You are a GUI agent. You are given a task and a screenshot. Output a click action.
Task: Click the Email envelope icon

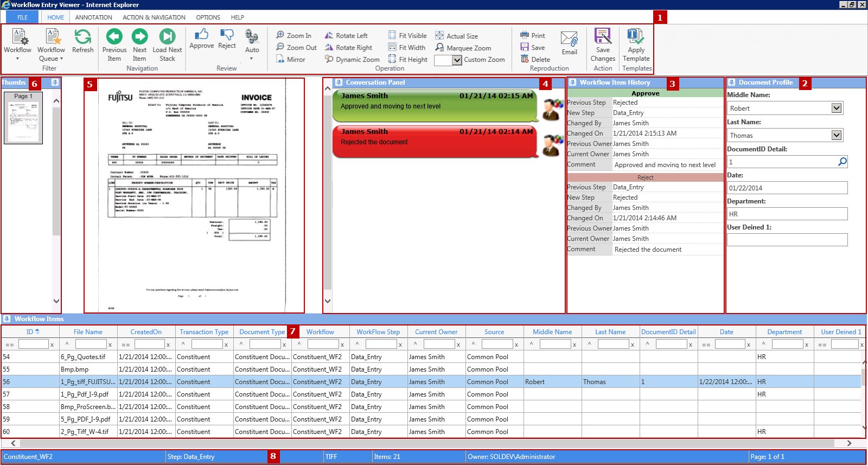coord(569,39)
